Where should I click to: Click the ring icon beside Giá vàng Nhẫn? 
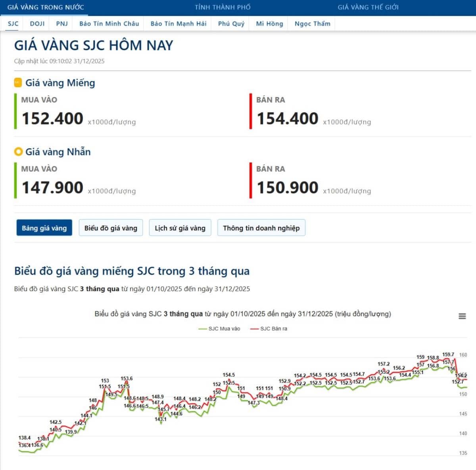coord(18,152)
